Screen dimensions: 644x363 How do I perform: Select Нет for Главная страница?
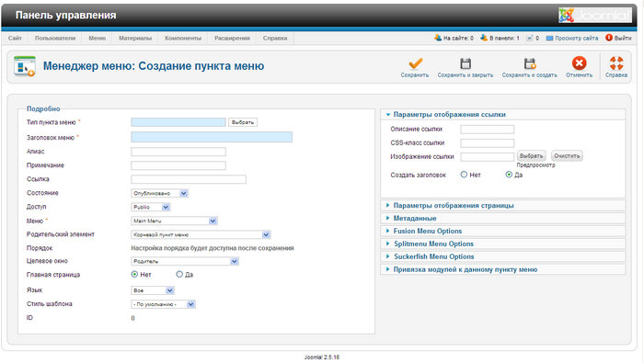[x=134, y=274]
